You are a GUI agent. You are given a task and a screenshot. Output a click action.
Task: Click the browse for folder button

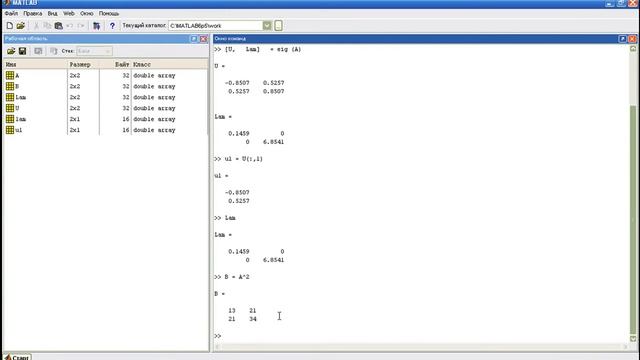(x=278, y=26)
